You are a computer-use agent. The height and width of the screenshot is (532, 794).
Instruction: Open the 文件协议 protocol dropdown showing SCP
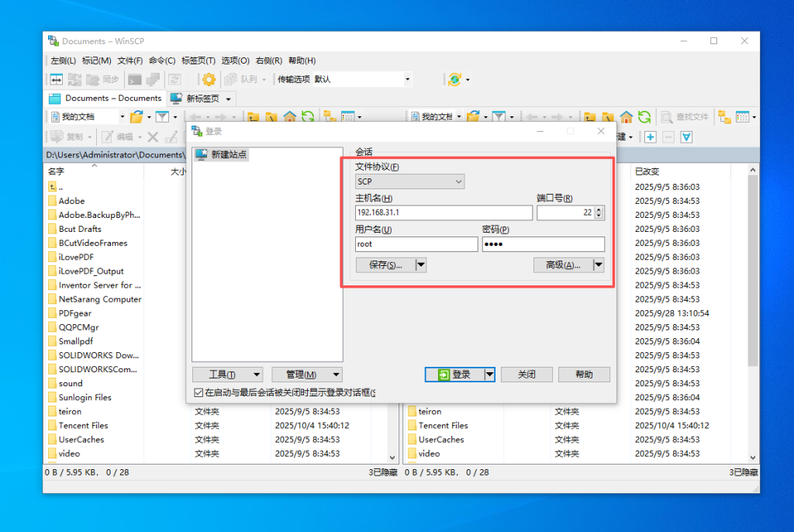[409, 180]
